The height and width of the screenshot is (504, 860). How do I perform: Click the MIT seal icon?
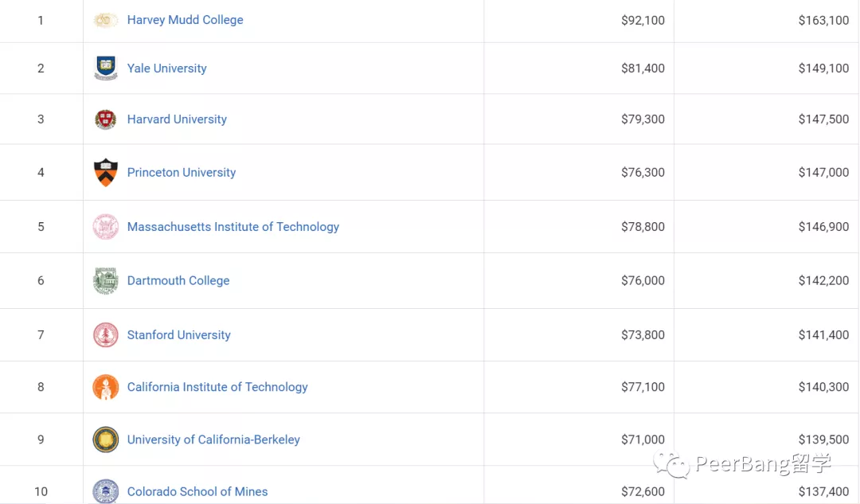click(106, 227)
